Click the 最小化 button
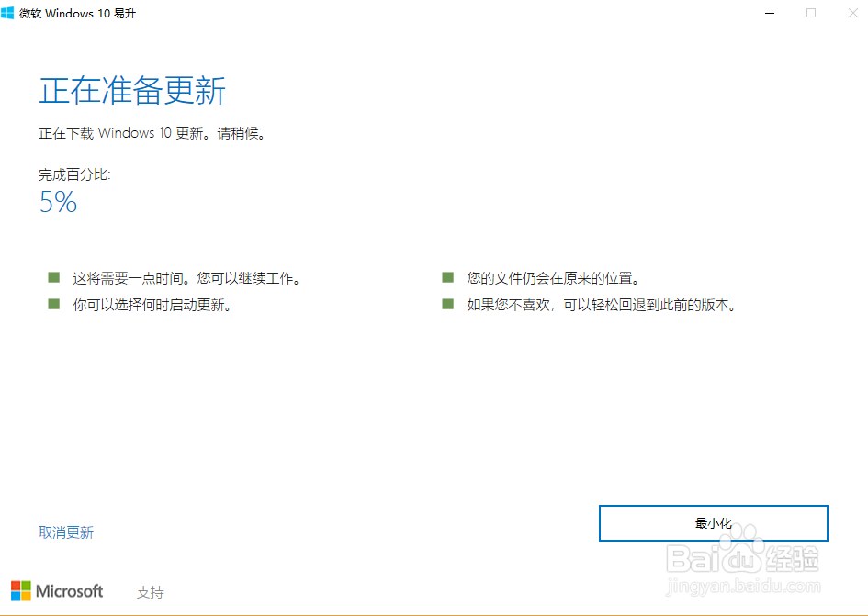868x616 pixels. (713, 523)
